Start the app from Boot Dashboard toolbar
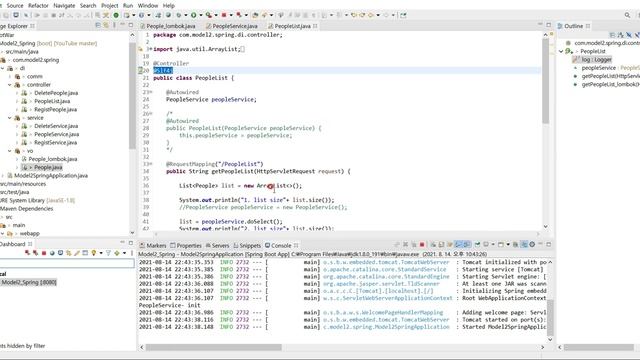 [x=27, y=253]
